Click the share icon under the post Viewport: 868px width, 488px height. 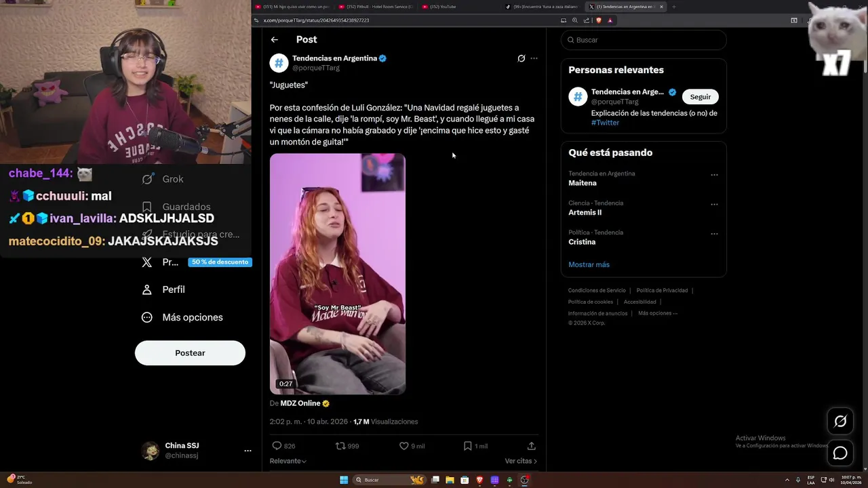click(x=532, y=446)
